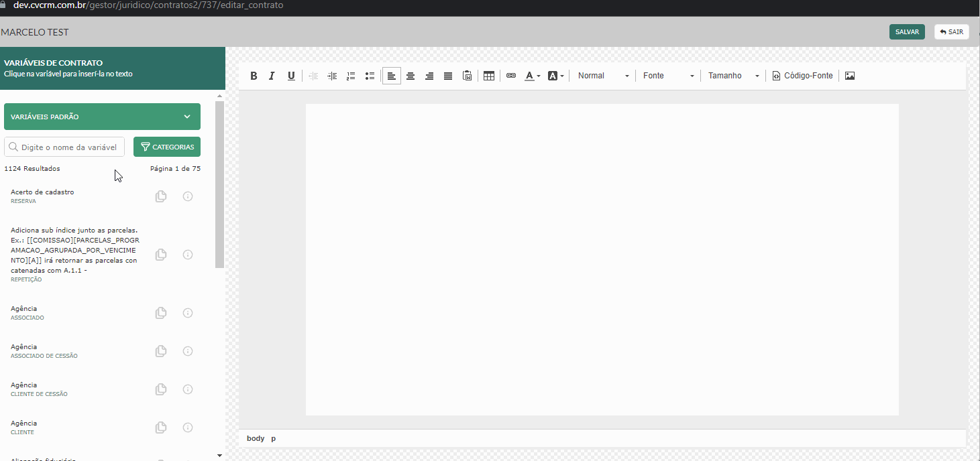
Task: Show info for Agência CLIENTE DE CESSÃO
Action: coord(188,389)
